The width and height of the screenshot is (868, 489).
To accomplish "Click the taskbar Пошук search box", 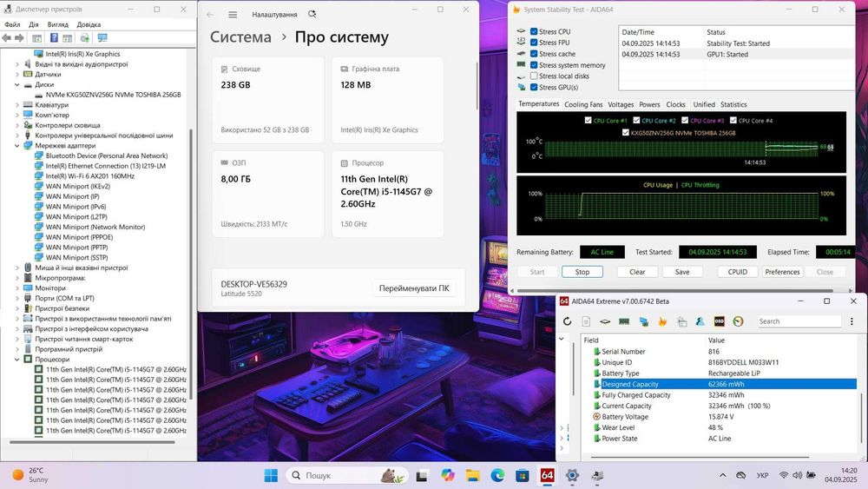I will pos(348,475).
